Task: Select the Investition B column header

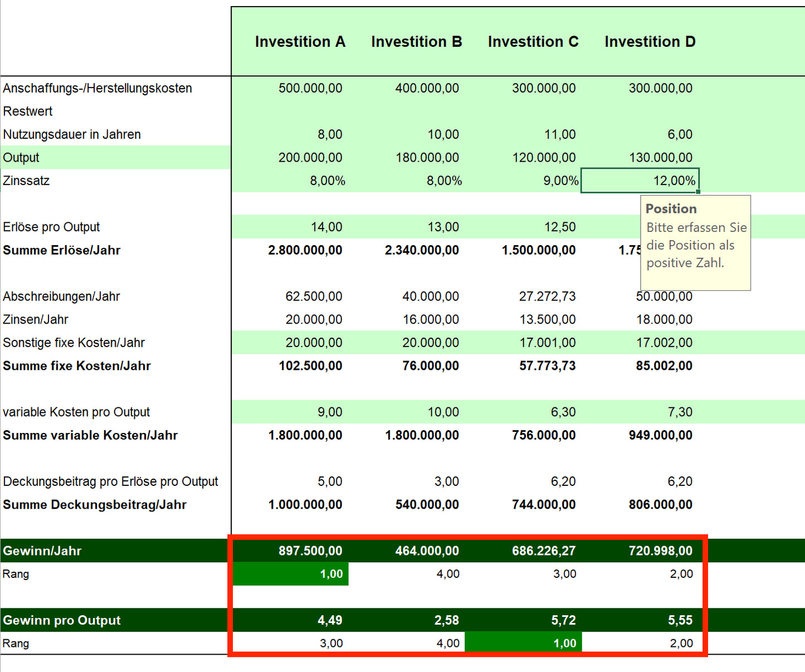Action: pos(417,41)
